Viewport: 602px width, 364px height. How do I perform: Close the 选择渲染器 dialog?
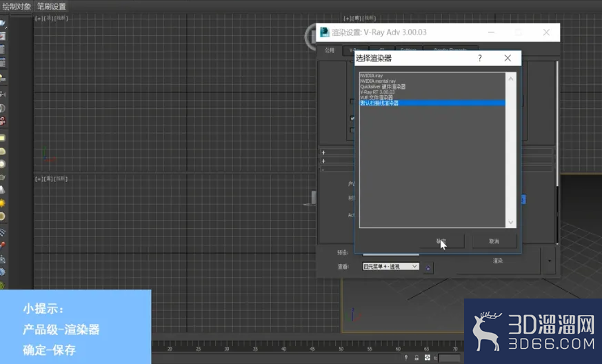(508, 58)
